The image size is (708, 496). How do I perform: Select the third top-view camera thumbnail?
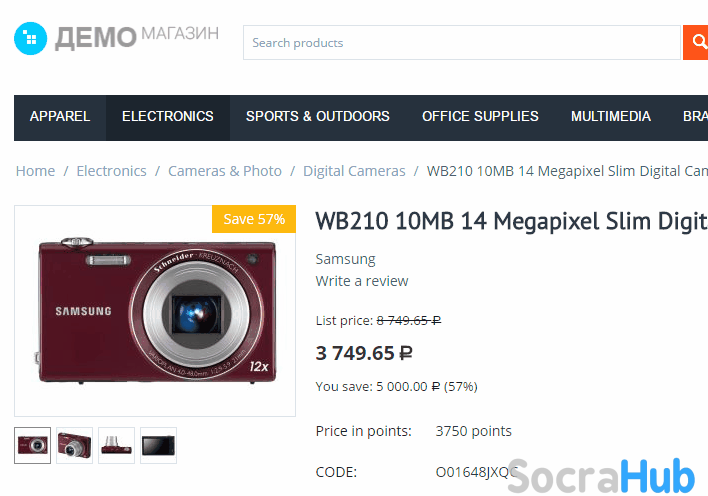(x=116, y=445)
